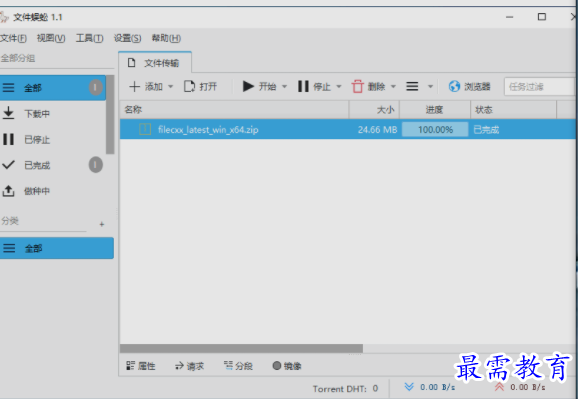Add a category with the 分类 plus

tap(102, 224)
